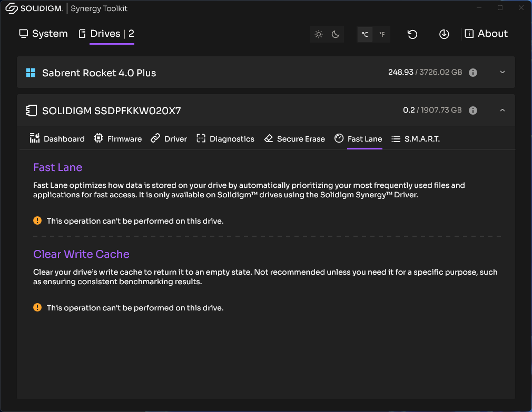The height and width of the screenshot is (412, 532).
Task: Select the Fast Lane tab
Action: (x=358, y=138)
